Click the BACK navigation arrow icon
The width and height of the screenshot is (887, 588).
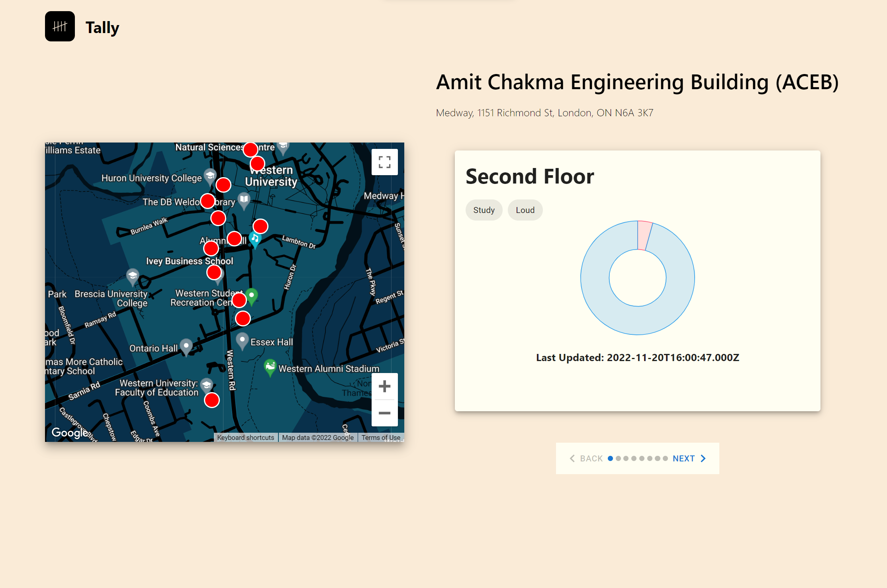tap(572, 458)
